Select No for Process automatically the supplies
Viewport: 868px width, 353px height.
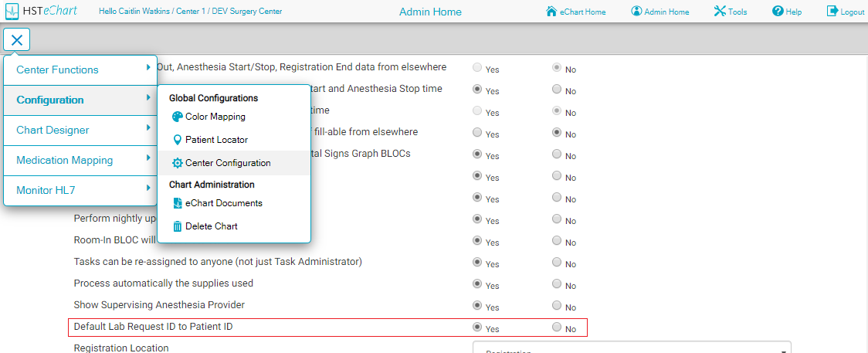point(557,283)
